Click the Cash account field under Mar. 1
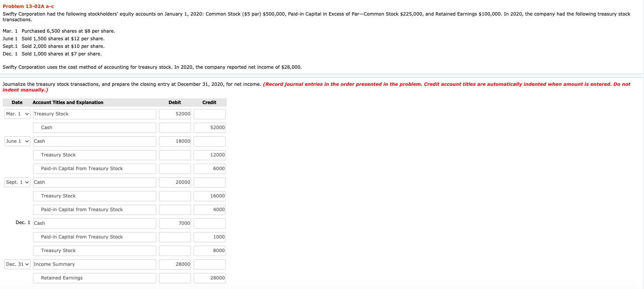Screen dimensions: 644x289 point(95,128)
